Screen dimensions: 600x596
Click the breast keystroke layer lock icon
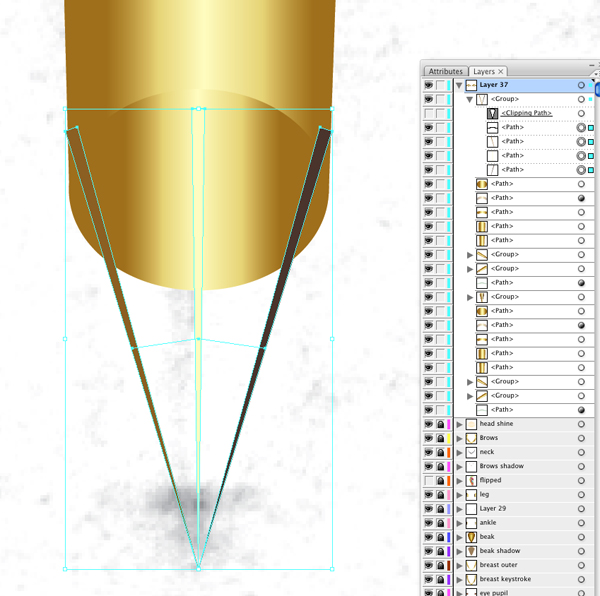pyautogui.click(x=440, y=580)
